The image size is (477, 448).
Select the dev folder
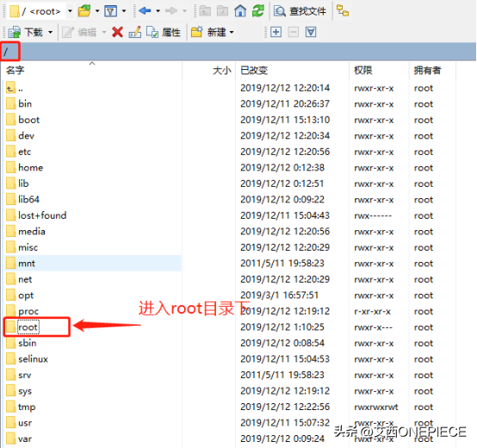tap(21, 136)
